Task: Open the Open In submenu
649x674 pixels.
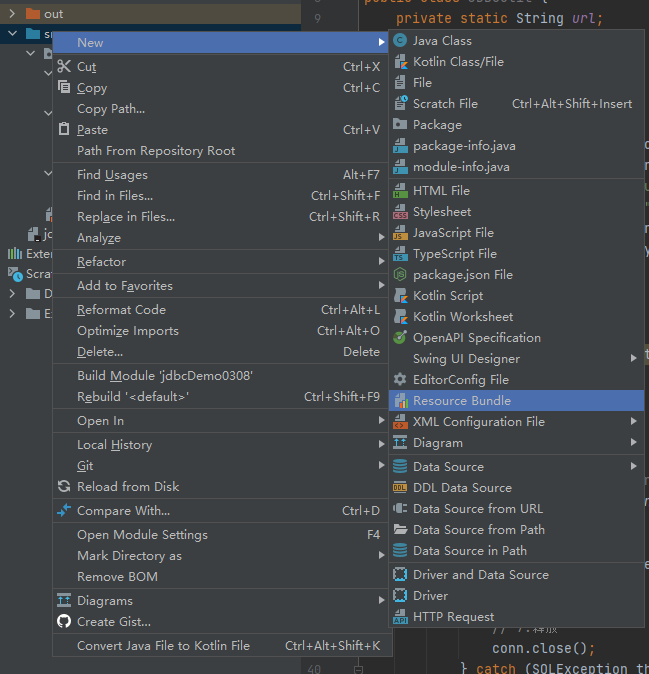Action: pos(220,420)
